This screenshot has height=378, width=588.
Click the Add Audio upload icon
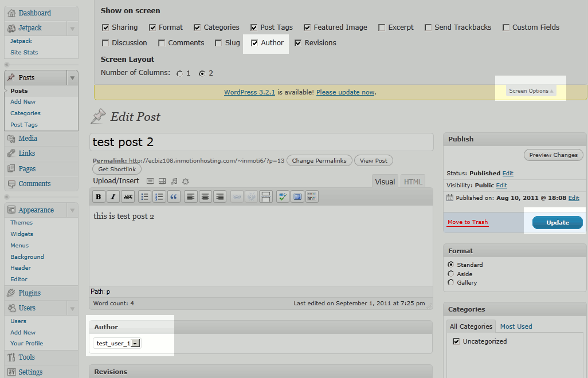click(x=174, y=181)
